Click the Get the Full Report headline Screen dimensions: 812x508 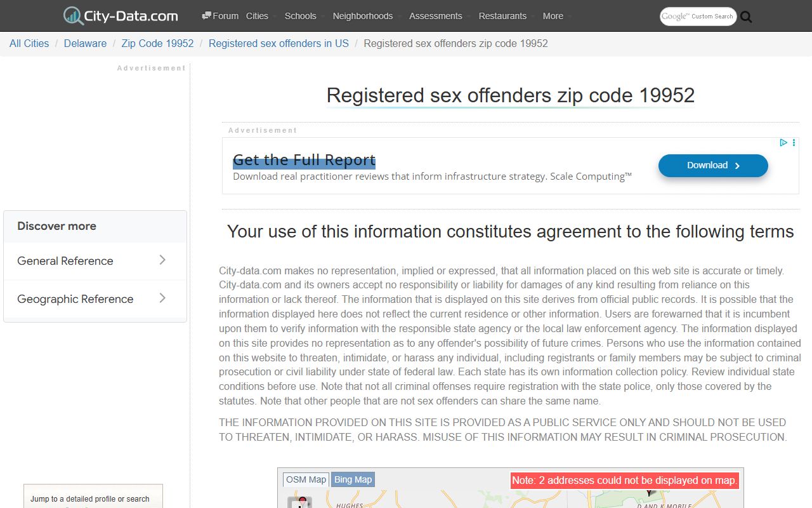click(304, 160)
